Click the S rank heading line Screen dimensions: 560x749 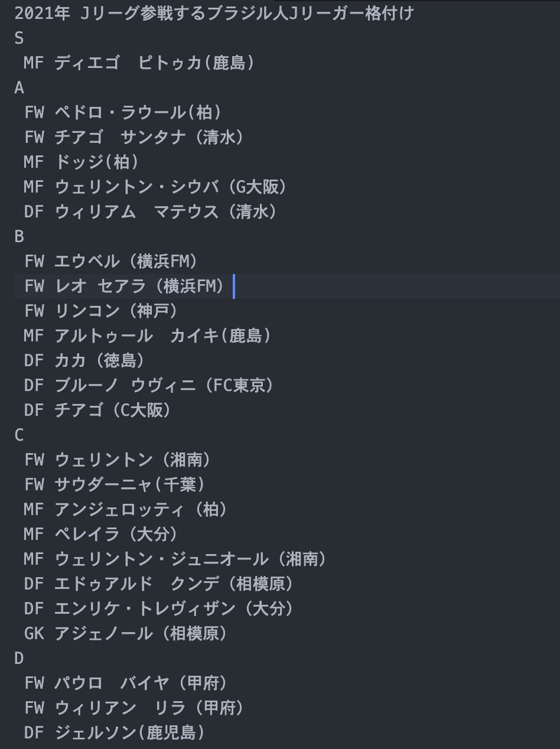[19, 38]
